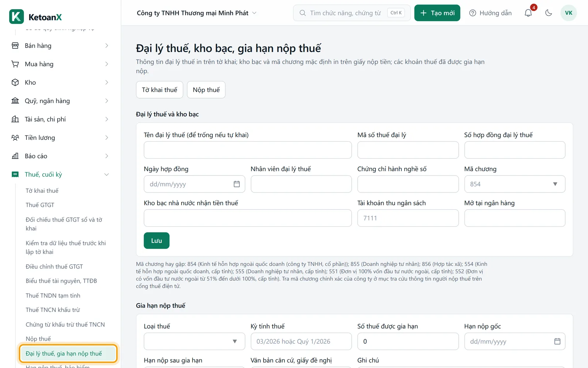Open the notifications bell
The height and width of the screenshot is (368, 588).
528,13
